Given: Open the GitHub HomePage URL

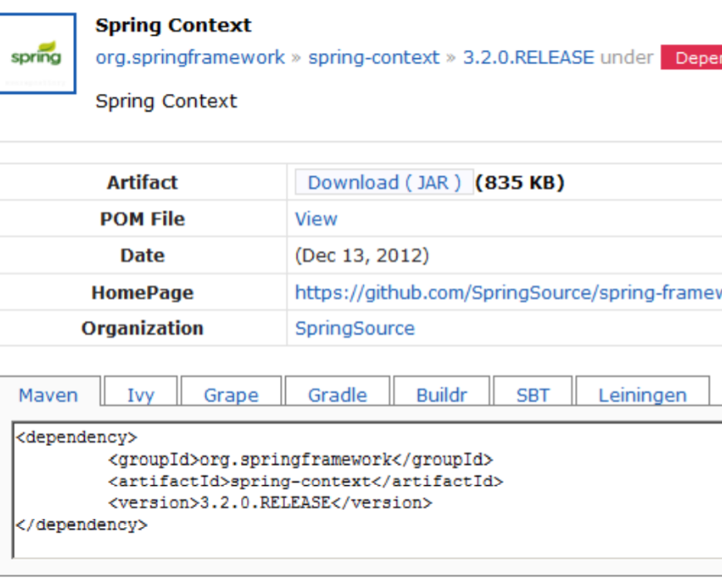Looking at the screenshot, I should click(508, 292).
